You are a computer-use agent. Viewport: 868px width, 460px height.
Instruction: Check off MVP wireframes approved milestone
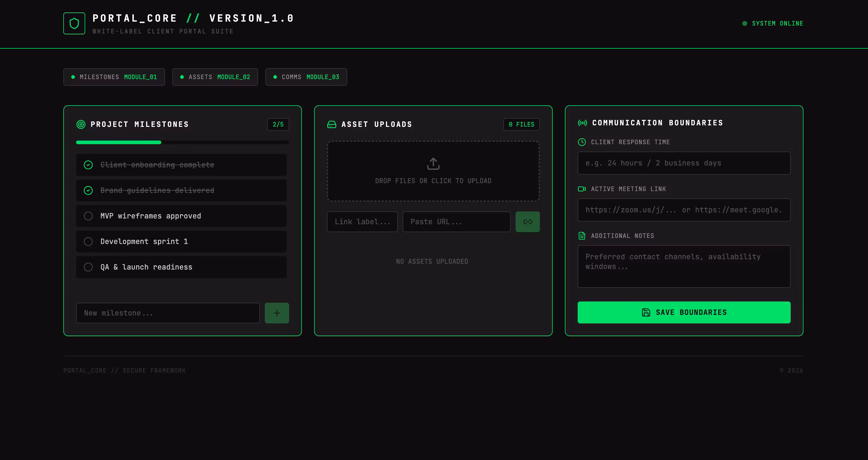88,216
